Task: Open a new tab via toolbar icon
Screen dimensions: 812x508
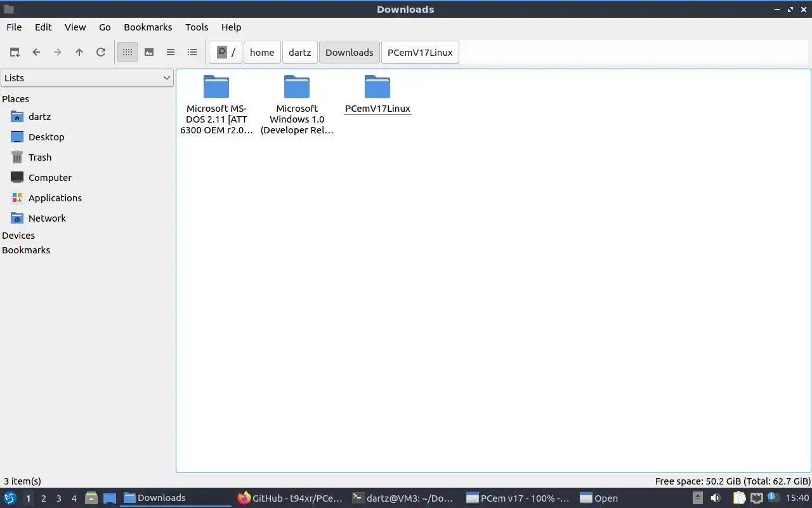Action: (x=15, y=52)
